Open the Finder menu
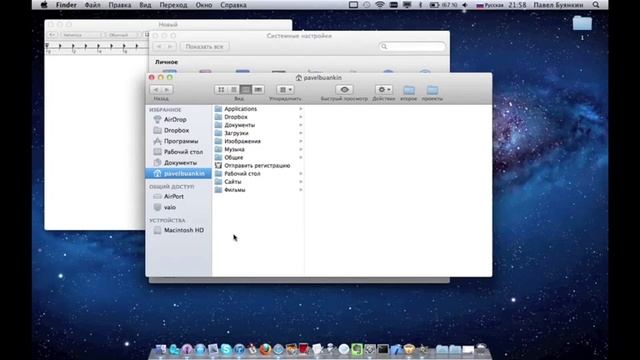Image resolution: width=640 pixels, height=360 pixels. [x=66, y=5]
